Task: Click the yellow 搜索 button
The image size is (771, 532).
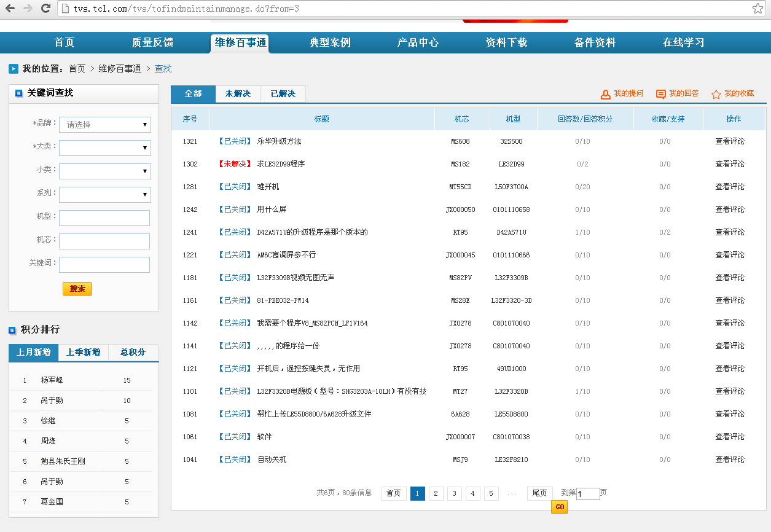Action: [77, 289]
